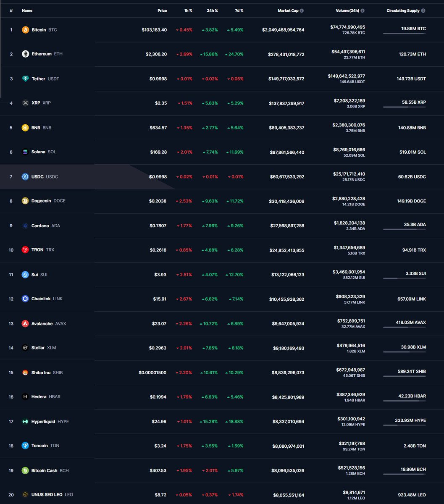Sort by the Volume(24h) column header
The height and width of the screenshot is (504, 444).
[x=348, y=11]
